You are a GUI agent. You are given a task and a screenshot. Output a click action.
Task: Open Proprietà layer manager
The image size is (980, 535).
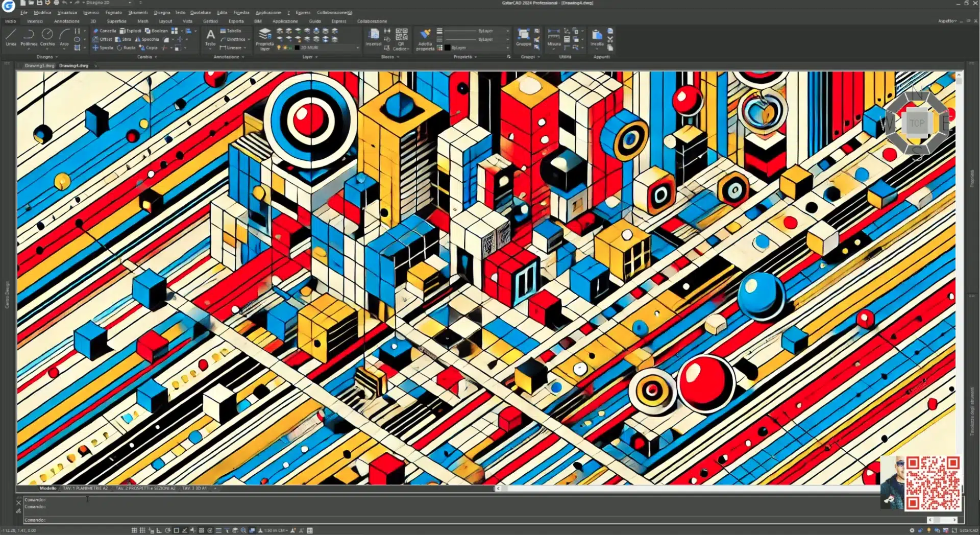[265, 39]
